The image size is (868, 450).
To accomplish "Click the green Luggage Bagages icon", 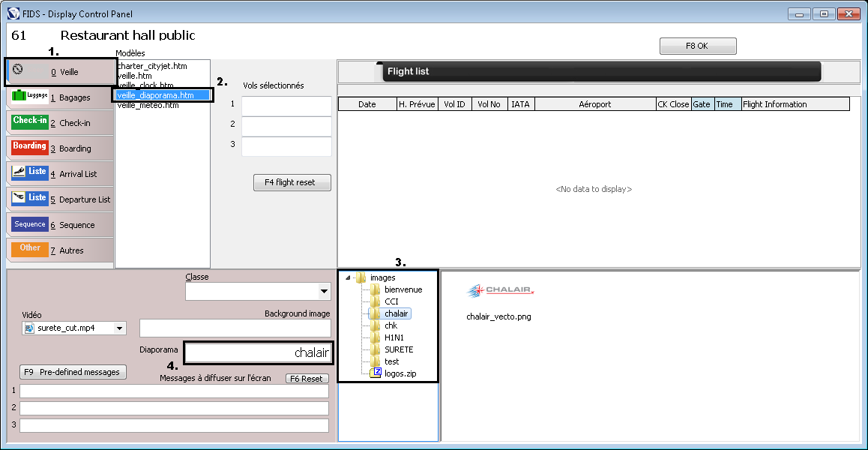I will tap(29, 96).
